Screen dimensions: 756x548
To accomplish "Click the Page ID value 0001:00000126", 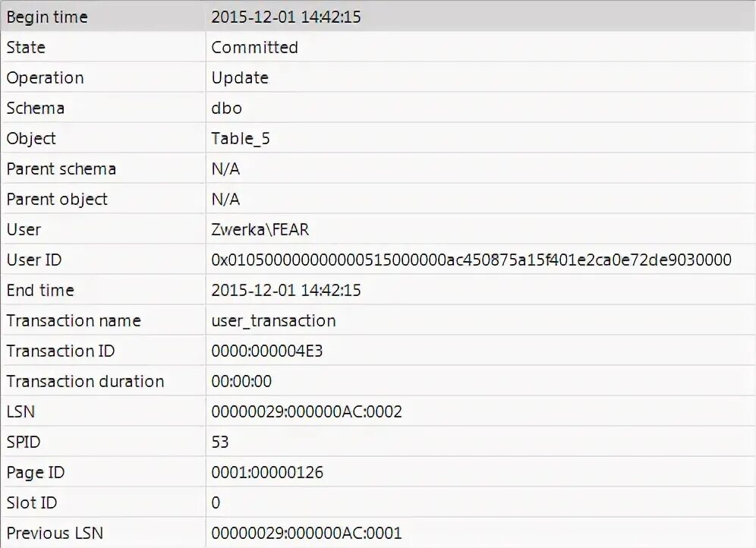I will pyautogui.click(x=267, y=472).
